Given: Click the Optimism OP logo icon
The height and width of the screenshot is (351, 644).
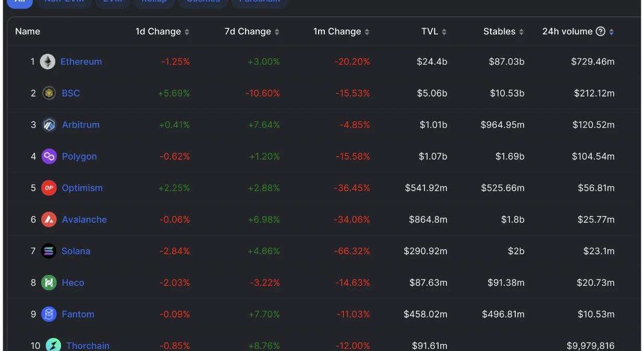Looking at the screenshot, I should [49, 188].
